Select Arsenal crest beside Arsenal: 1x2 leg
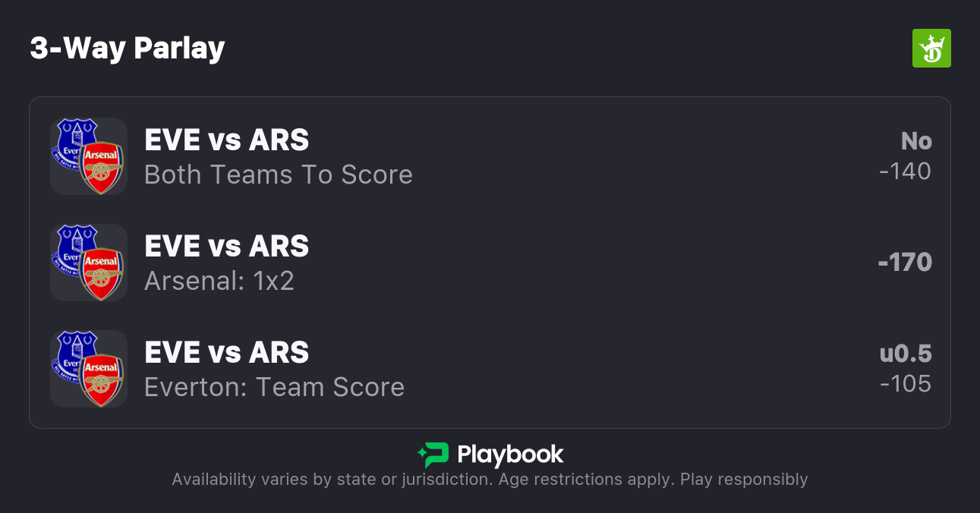 [x=102, y=273]
